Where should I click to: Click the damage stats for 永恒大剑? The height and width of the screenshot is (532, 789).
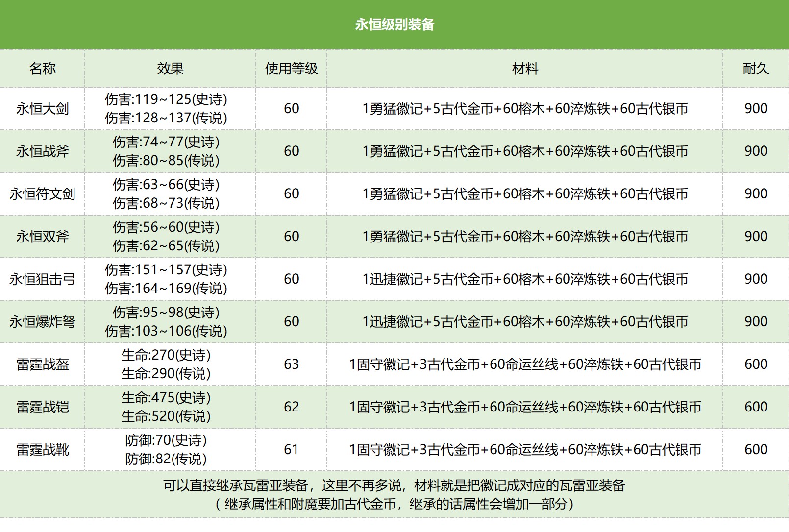point(169,109)
